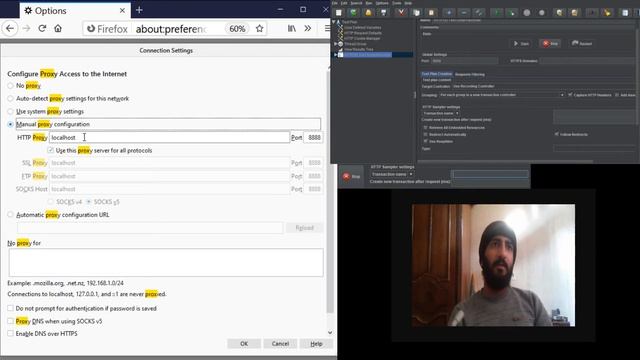This screenshot has height=360, width=640.
Task: Toggle Redirect Automatically checkbox in JMeter
Action: (425, 134)
